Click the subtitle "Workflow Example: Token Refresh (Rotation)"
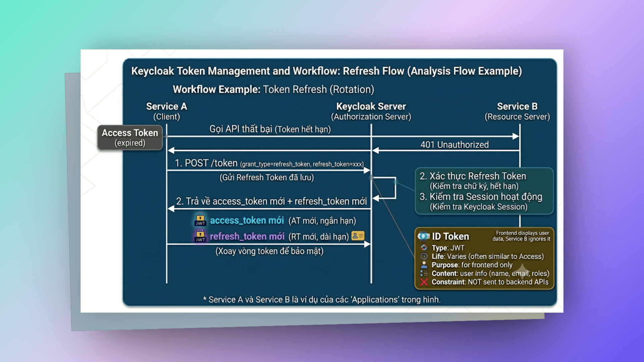 273,89
